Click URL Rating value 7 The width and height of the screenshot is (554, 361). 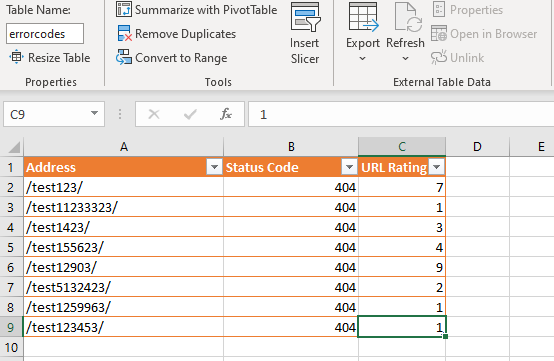[402, 187]
